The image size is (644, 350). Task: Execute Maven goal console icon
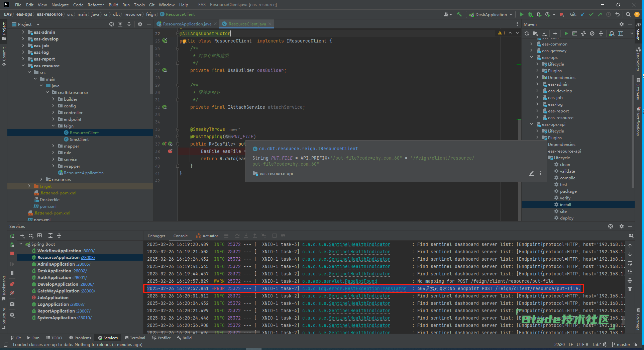[x=575, y=33]
